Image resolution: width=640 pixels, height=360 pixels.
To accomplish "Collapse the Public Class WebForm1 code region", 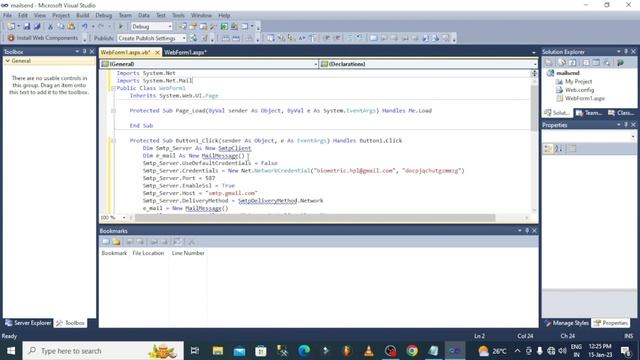I will [x=113, y=88].
